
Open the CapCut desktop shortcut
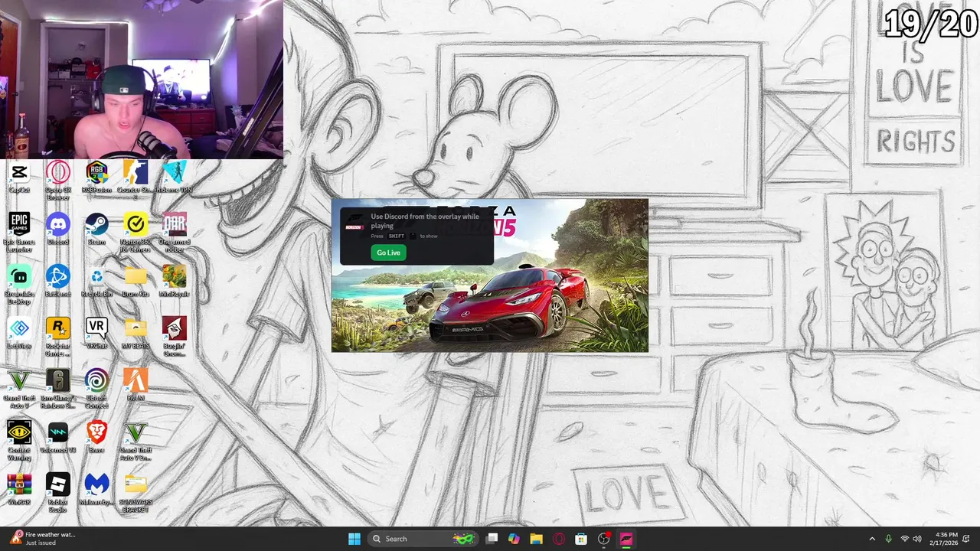pos(19,178)
